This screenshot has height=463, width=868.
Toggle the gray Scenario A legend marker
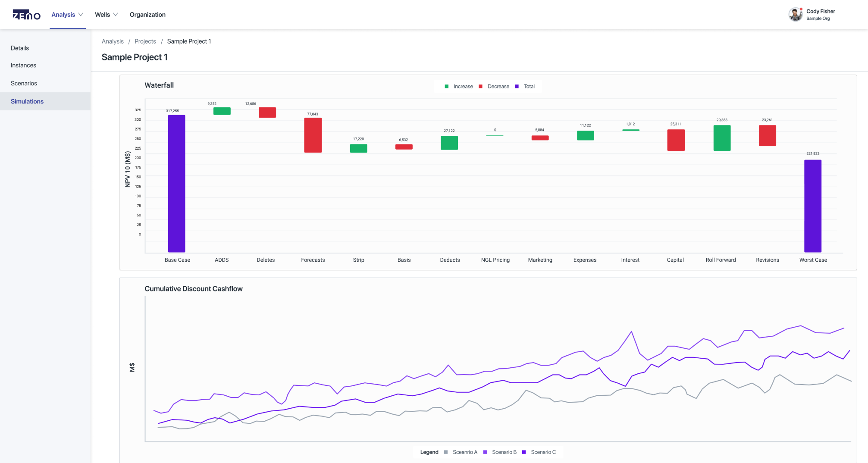(x=446, y=452)
